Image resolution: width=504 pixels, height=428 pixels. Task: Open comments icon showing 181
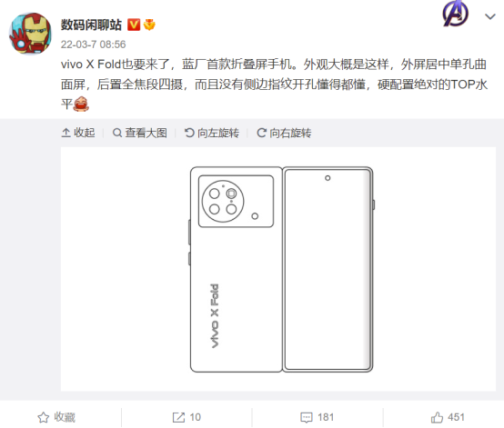pyautogui.click(x=317, y=417)
